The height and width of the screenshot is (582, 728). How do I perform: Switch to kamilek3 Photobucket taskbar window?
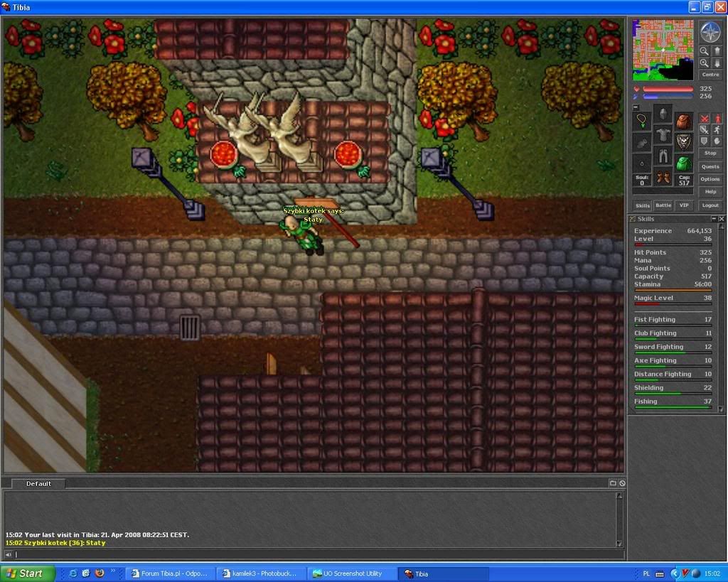coord(262,573)
